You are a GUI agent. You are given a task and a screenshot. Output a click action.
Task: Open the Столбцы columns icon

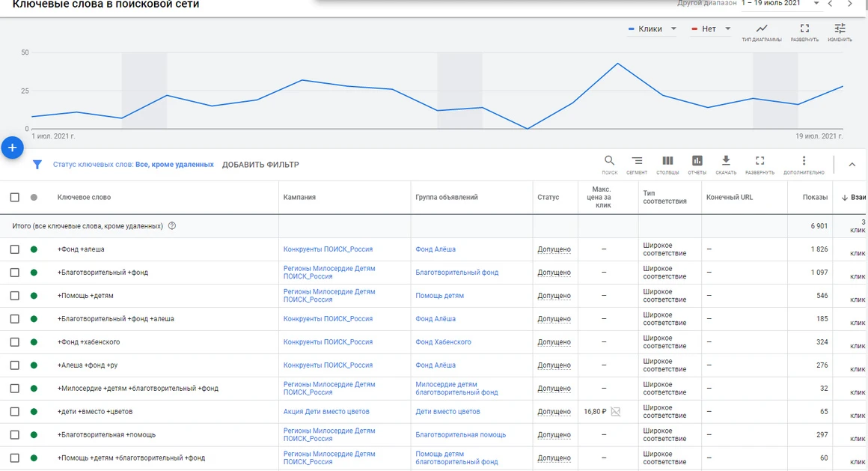pyautogui.click(x=667, y=162)
